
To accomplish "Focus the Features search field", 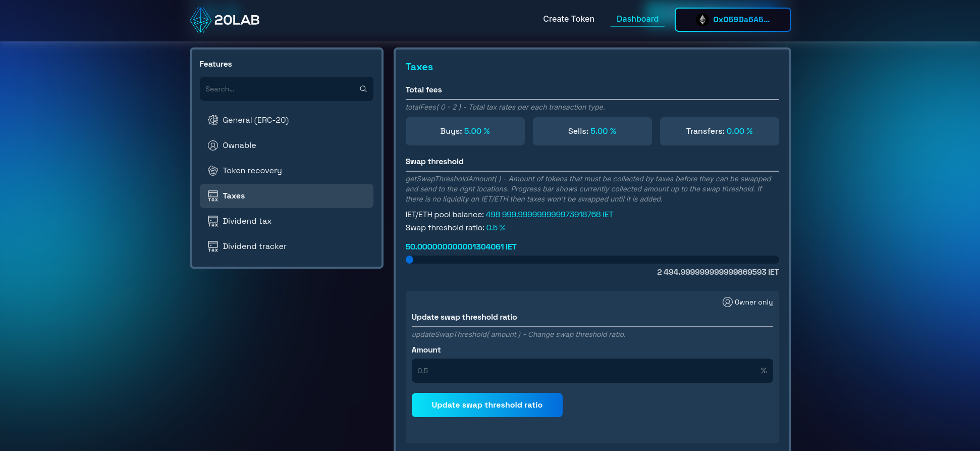I will (x=287, y=89).
